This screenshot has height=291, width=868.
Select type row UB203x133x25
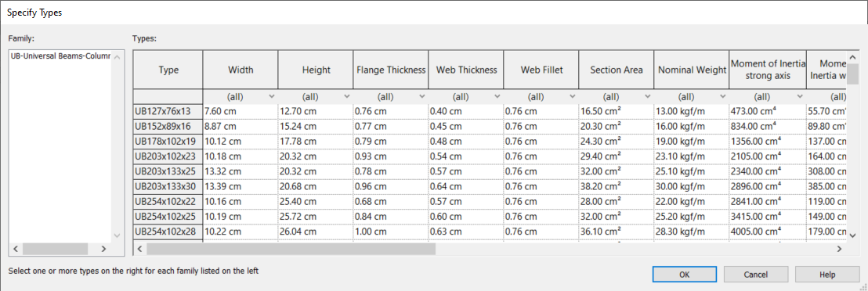168,171
